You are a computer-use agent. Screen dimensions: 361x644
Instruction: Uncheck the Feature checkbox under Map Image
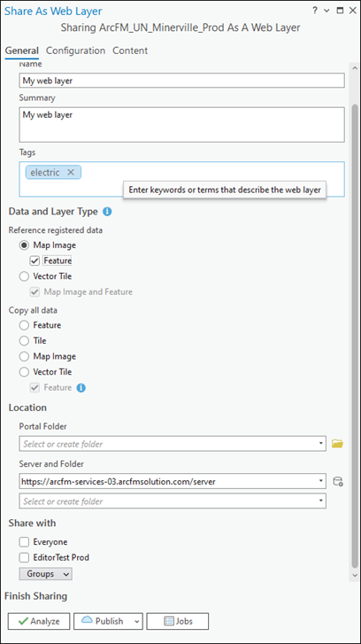[x=35, y=260]
